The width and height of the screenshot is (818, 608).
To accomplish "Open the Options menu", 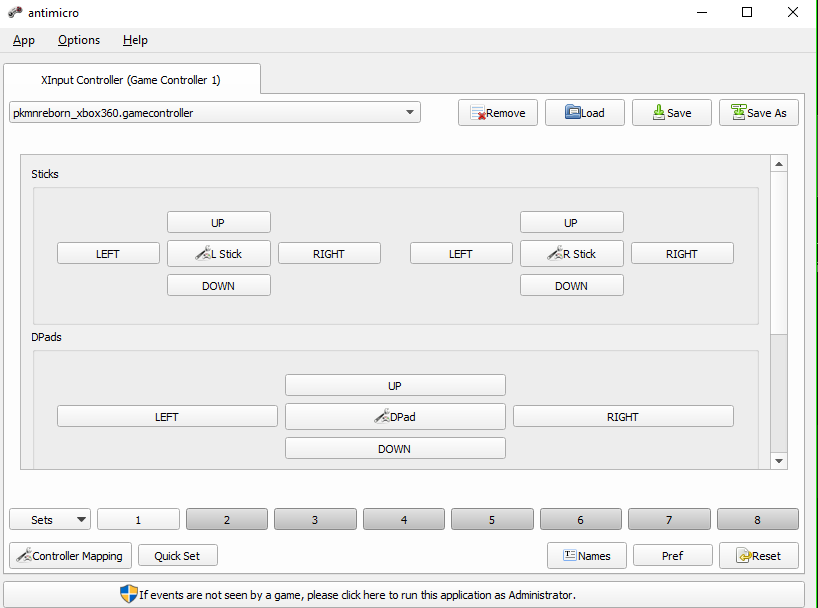I will (79, 40).
